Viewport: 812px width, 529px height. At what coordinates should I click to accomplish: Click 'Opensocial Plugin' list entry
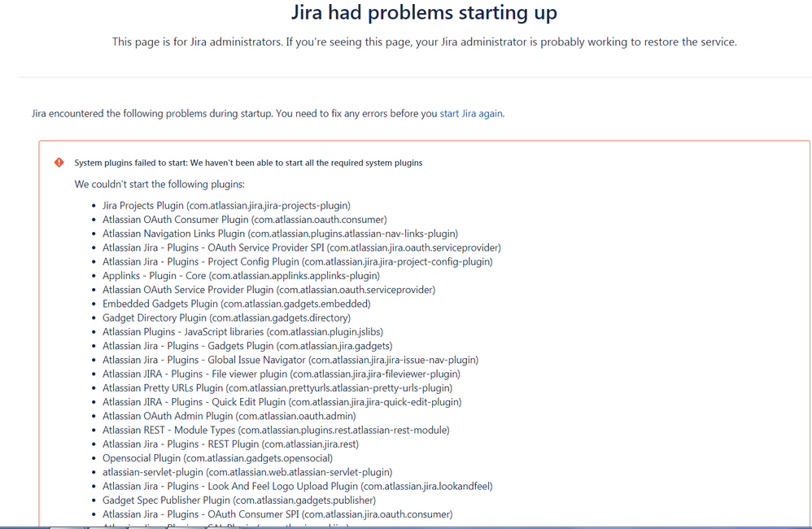[x=217, y=457]
